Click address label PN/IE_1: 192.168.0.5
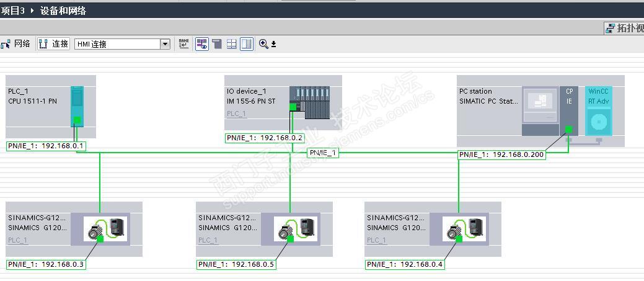This screenshot has width=644, height=281. (236, 265)
